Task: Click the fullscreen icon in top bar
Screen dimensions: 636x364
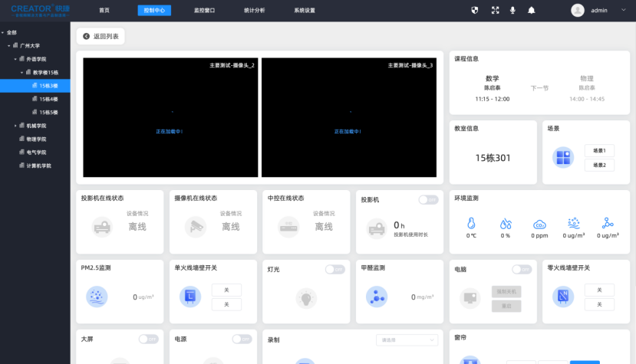Action: coord(495,11)
